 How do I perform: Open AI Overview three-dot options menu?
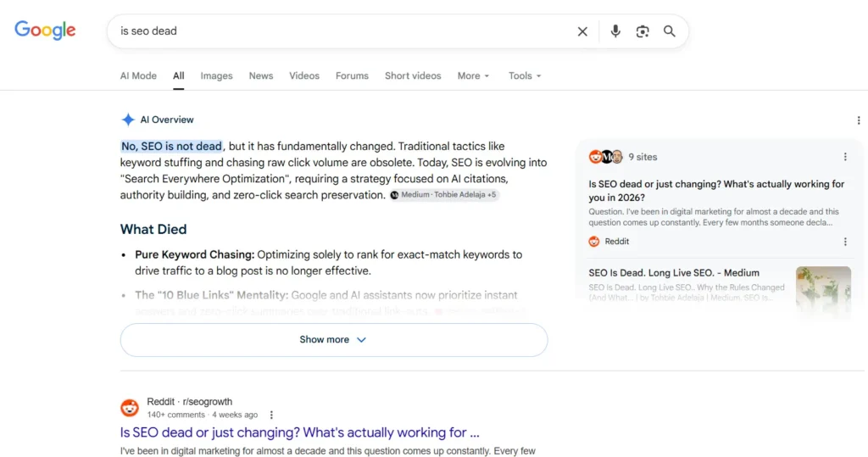(x=858, y=120)
